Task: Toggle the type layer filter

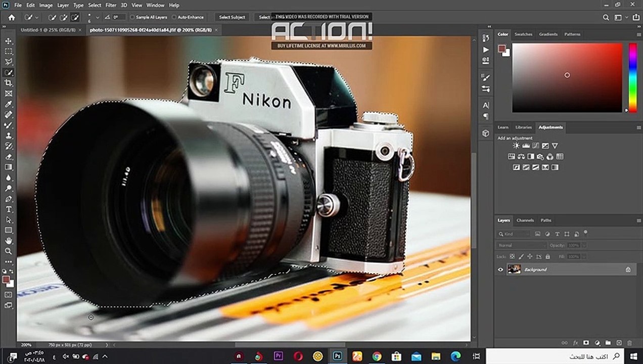Action: click(557, 234)
